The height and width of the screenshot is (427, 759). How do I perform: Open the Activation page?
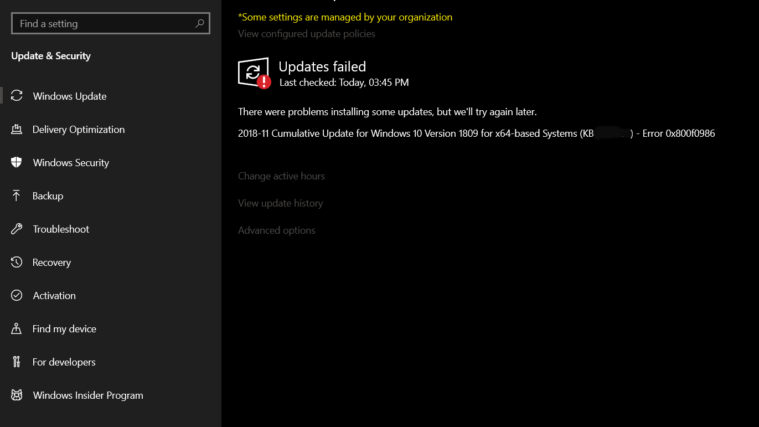point(54,295)
